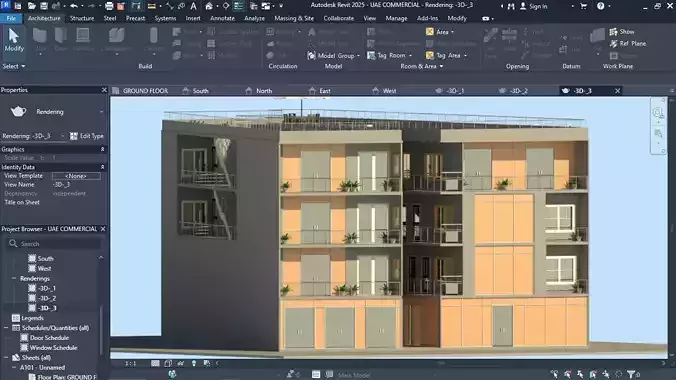This screenshot has height=380, width=676.
Task: Open Door Schedule in Project Browser
Action: point(49,338)
